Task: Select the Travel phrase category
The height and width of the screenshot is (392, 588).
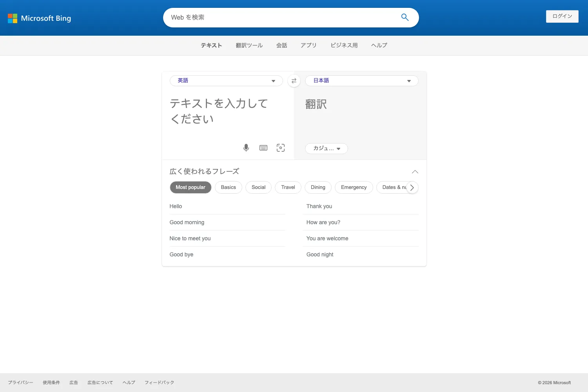Action: click(288, 187)
